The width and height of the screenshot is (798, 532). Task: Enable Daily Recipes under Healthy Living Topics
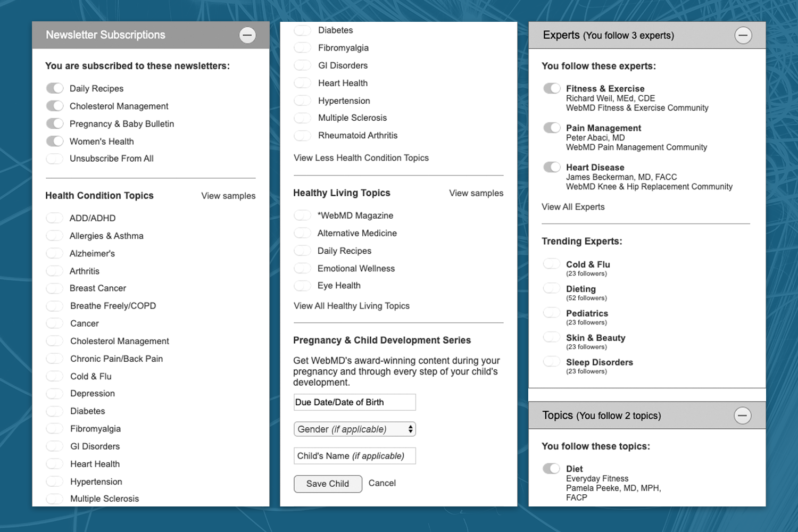coord(303,251)
